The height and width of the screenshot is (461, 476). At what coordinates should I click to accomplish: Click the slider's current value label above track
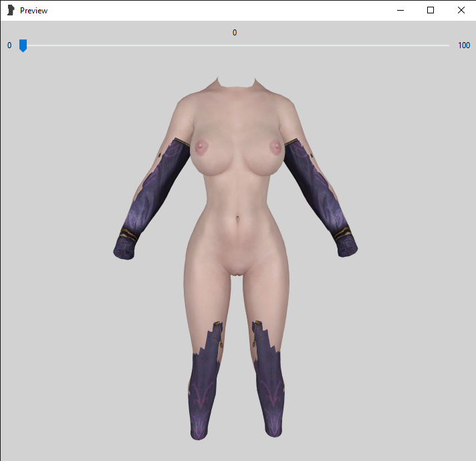tap(235, 32)
